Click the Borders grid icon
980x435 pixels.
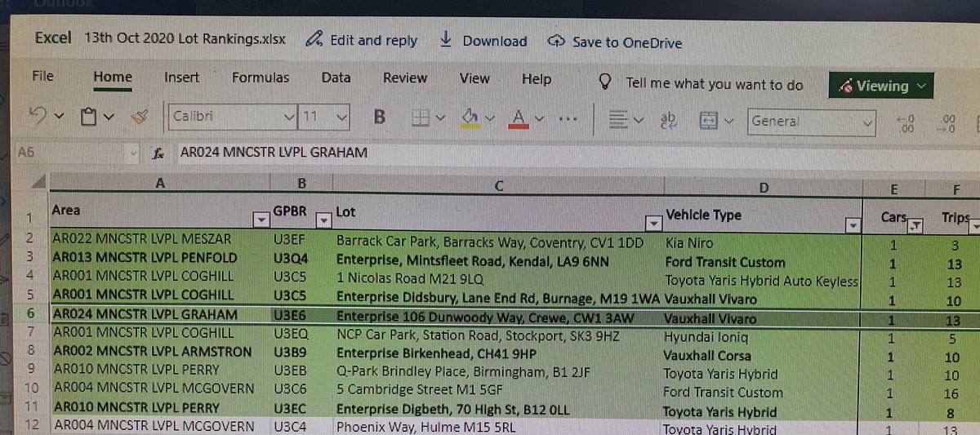pyautogui.click(x=420, y=119)
